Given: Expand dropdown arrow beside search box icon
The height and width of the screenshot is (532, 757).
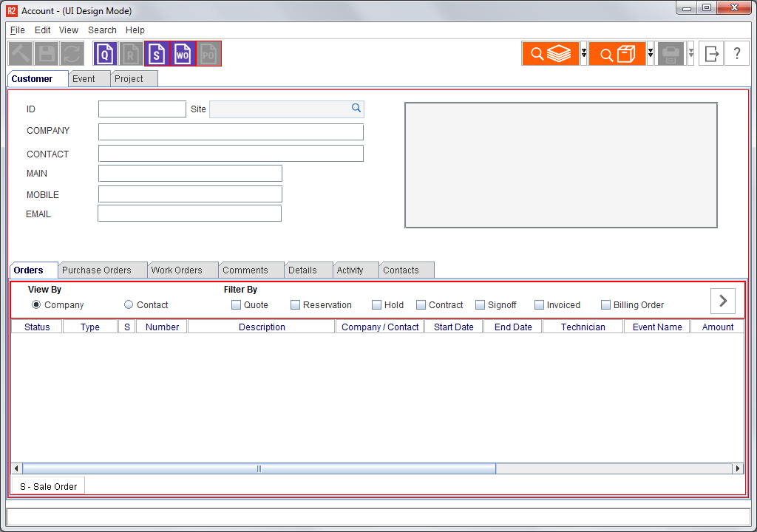Looking at the screenshot, I should (651, 54).
